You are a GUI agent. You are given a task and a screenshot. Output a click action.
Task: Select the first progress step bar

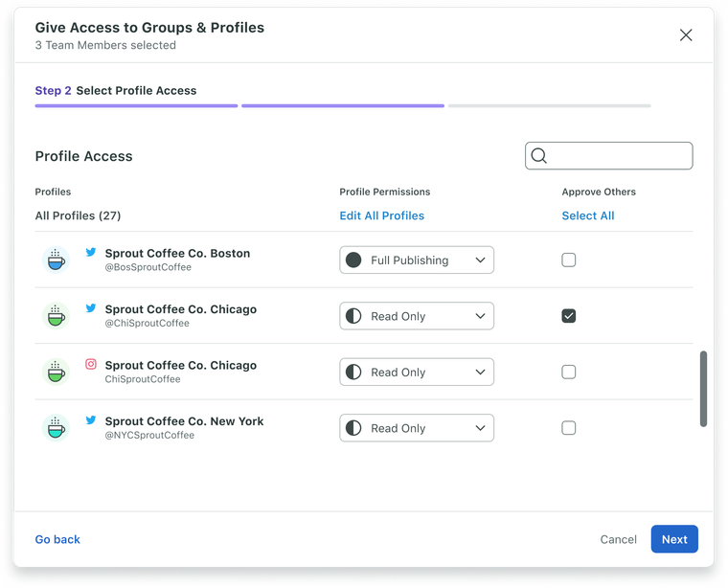click(136, 105)
